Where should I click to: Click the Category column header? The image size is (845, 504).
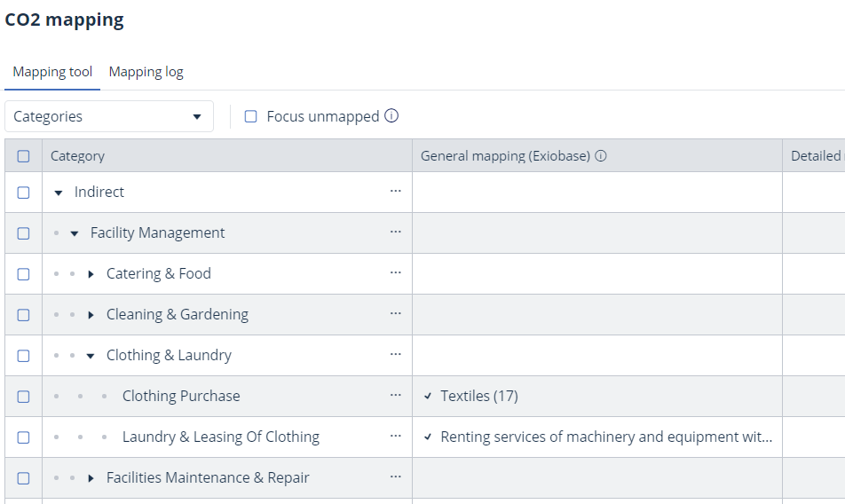pyautogui.click(x=78, y=156)
